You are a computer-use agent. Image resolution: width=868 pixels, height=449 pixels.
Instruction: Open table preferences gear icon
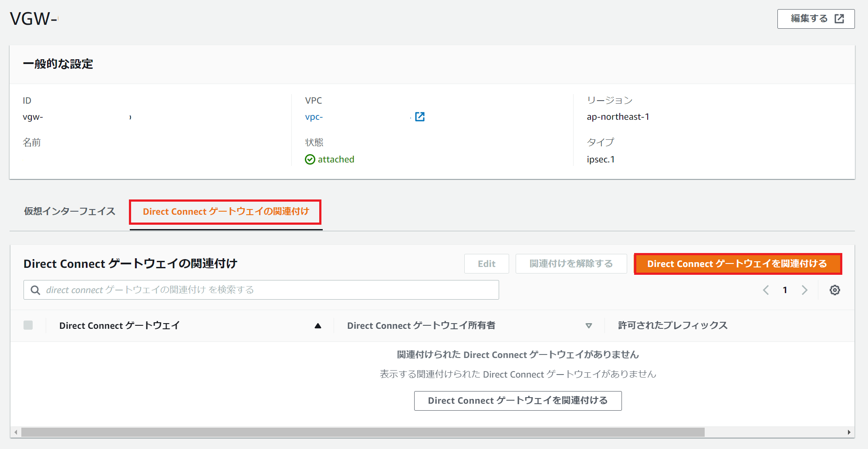click(x=834, y=290)
